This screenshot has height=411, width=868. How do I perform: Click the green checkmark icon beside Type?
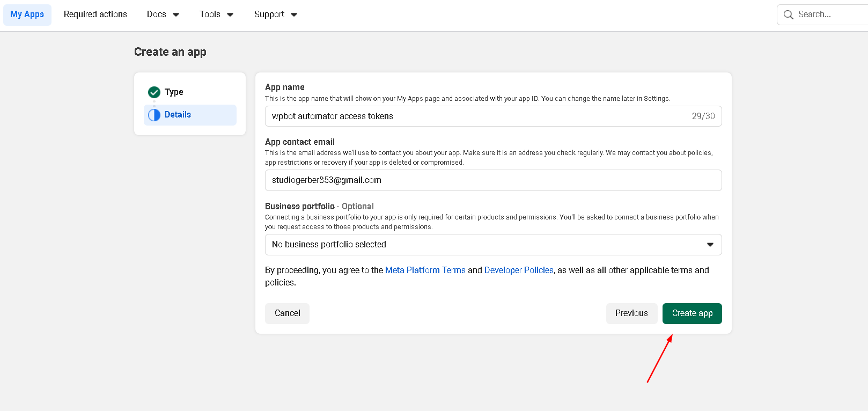pyautogui.click(x=154, y=92)
